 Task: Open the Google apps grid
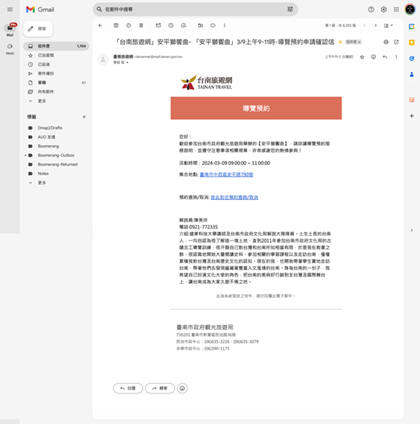click(x=396, y=9)
